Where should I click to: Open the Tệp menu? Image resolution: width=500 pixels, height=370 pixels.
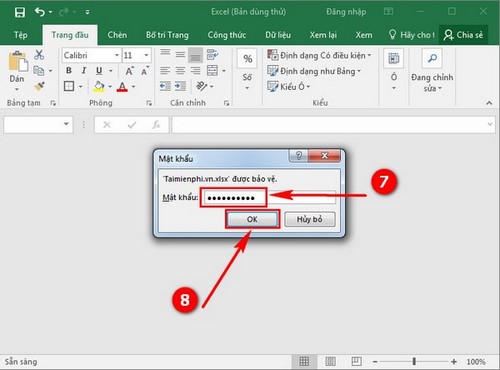coord(20,35)
